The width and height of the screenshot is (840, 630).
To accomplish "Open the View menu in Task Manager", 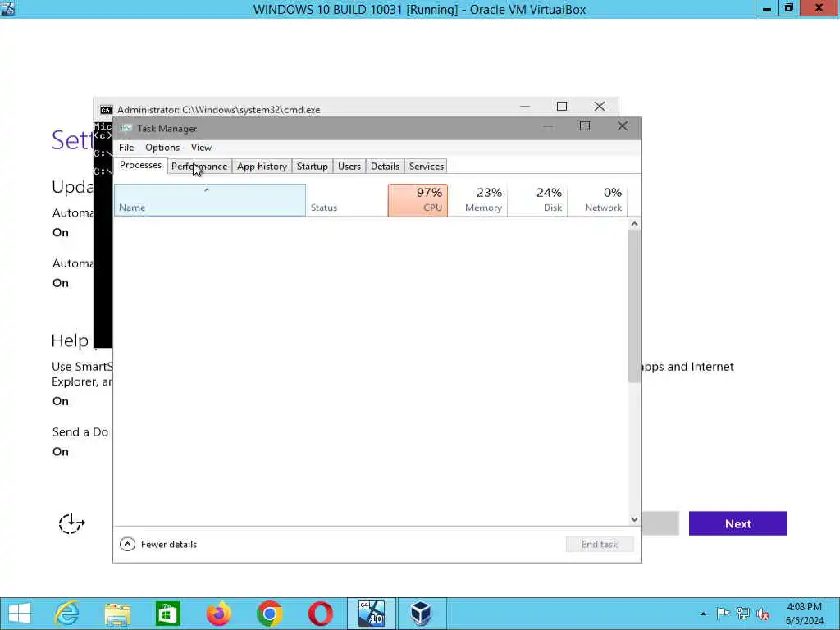I will pos(202,148).
